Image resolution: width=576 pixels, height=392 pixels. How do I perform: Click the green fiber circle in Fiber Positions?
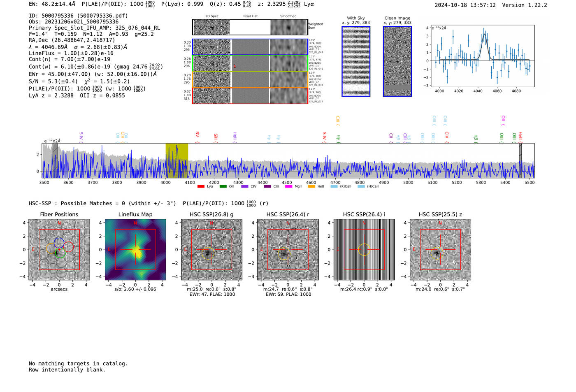click(60, 253)
